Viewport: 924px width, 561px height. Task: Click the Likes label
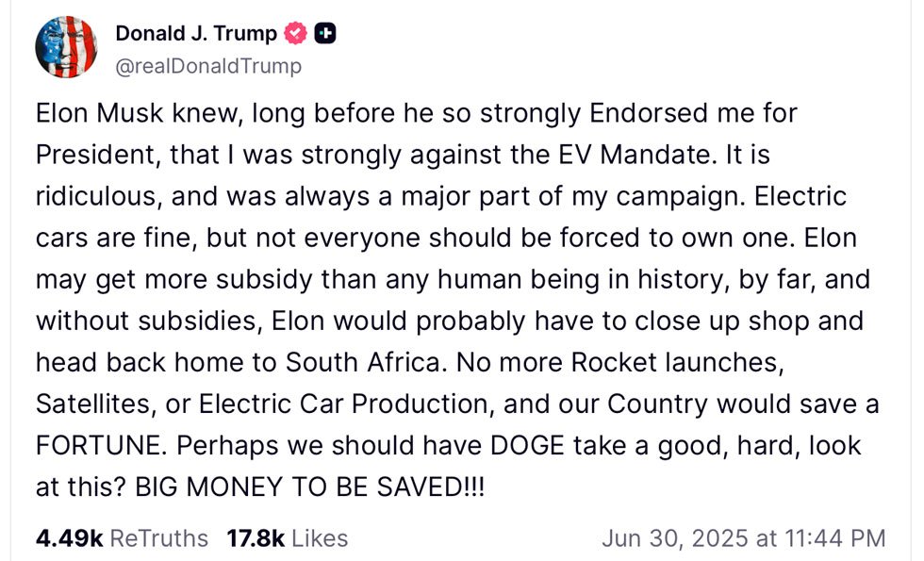pyautogui.click(x=320, y=538)
